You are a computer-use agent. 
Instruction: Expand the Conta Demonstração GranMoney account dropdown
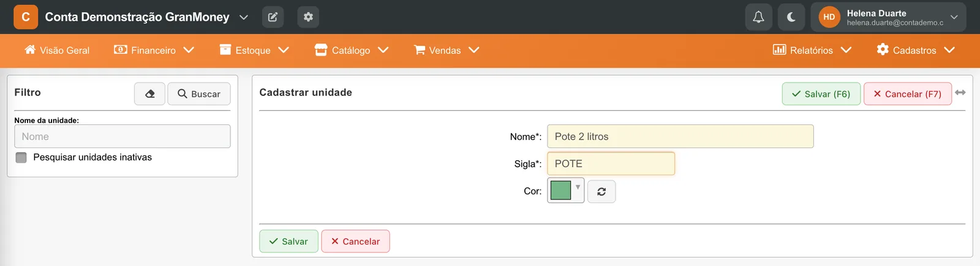244,17
